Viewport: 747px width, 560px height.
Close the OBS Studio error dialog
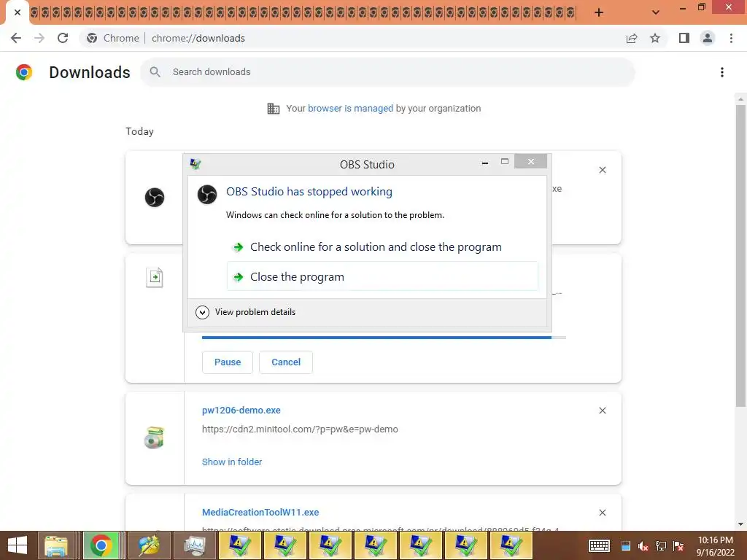[x=531, y=162]
